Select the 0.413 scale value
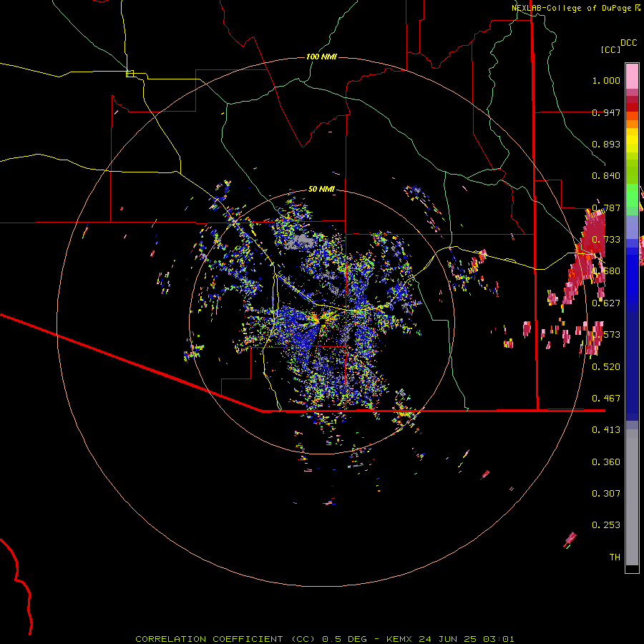This screenshot has height=644, width=644. point(606,430)
